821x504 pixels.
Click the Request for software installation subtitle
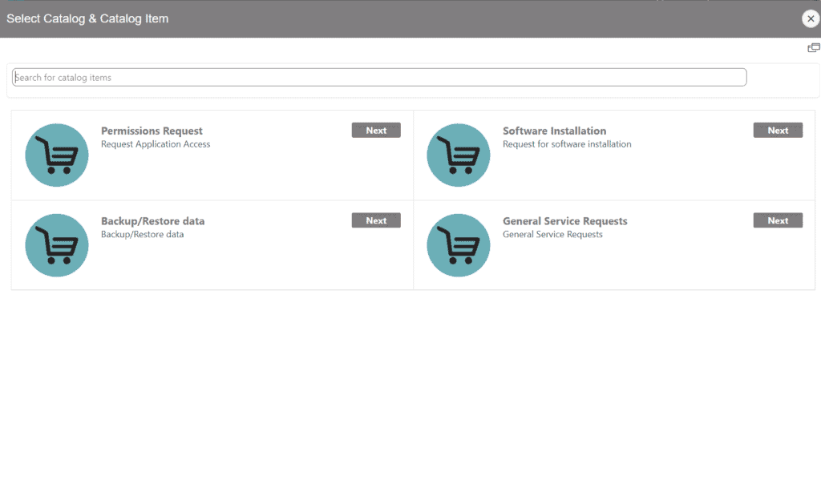tap(566, 144)
